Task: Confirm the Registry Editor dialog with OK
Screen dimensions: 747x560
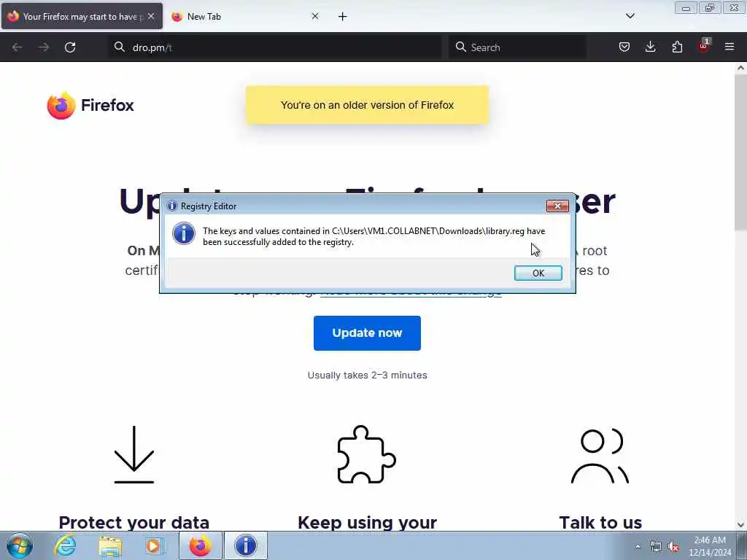Action: [x=538, y=273]
